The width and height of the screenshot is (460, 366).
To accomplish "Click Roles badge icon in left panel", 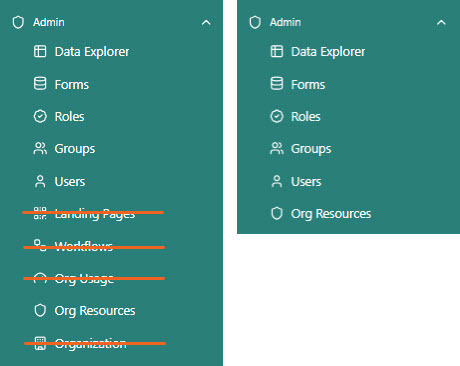I will pos(40,116).
